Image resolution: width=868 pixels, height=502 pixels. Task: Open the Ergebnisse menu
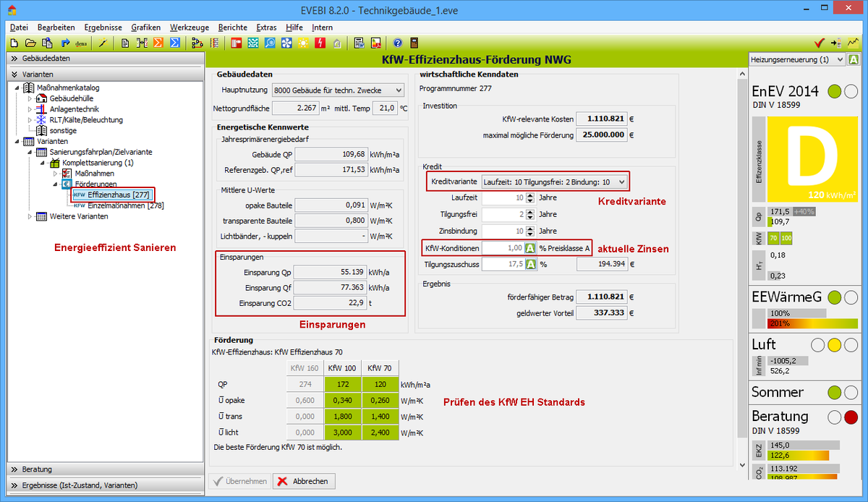(103, 27)
